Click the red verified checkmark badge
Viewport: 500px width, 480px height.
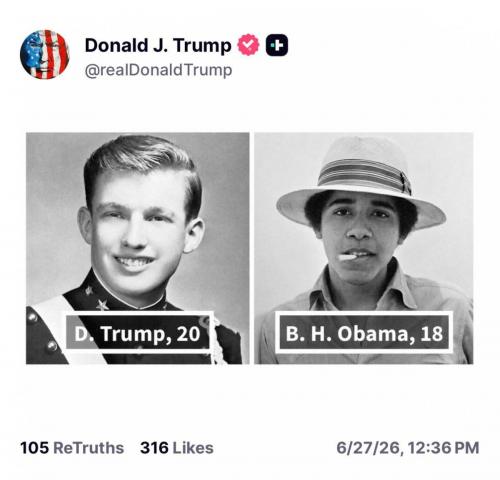pos(248,45)
